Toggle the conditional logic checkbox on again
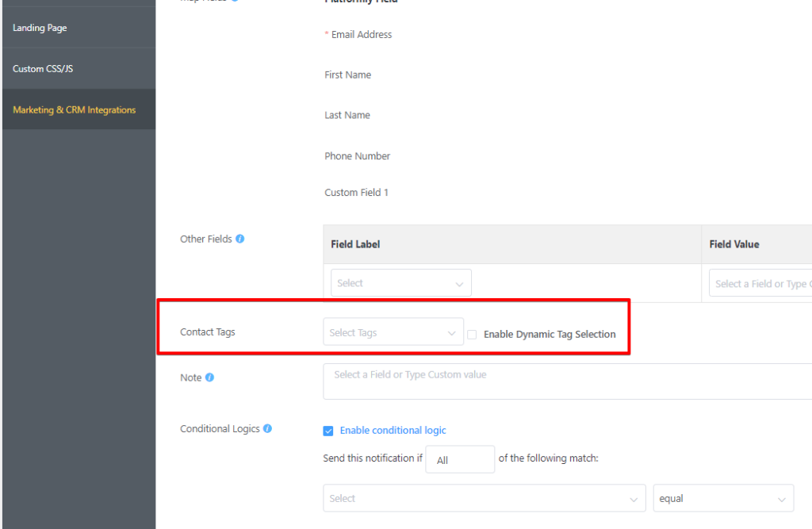 (328, 431)
